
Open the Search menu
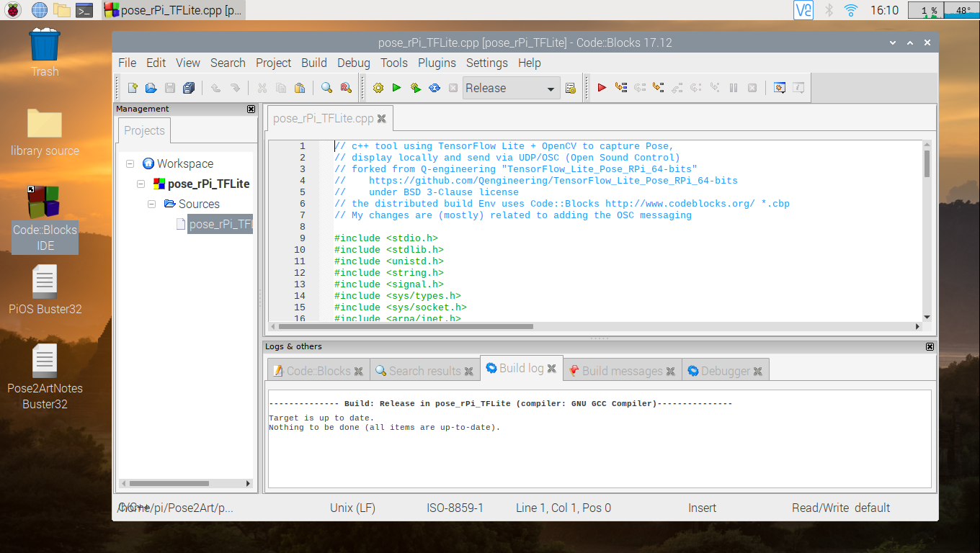pyautogui.click(x=228, y=63)
